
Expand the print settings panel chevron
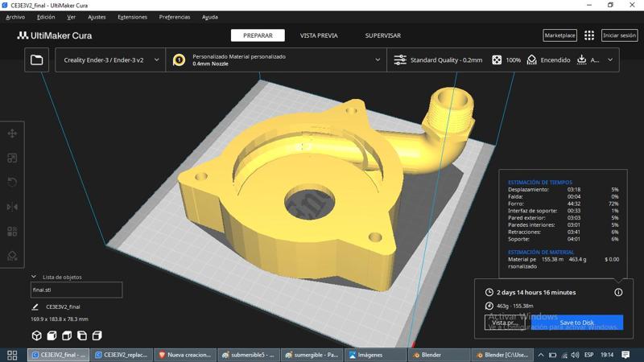click(x=610, y=60)
